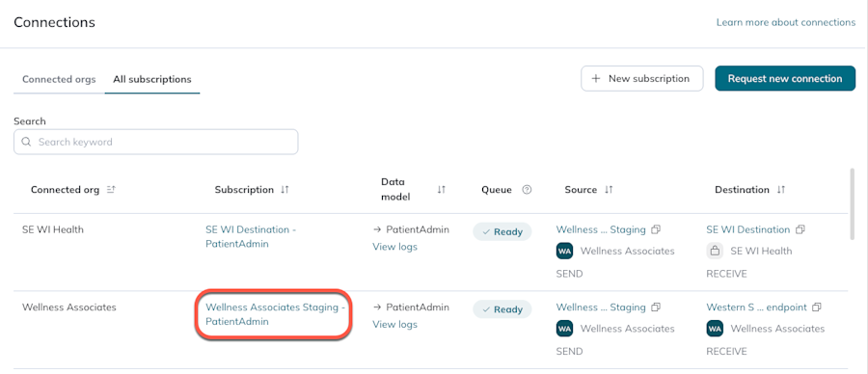The image size is (868, 374).
Task: Open Western S ... endpoint destination link
Action: [756, 307]
